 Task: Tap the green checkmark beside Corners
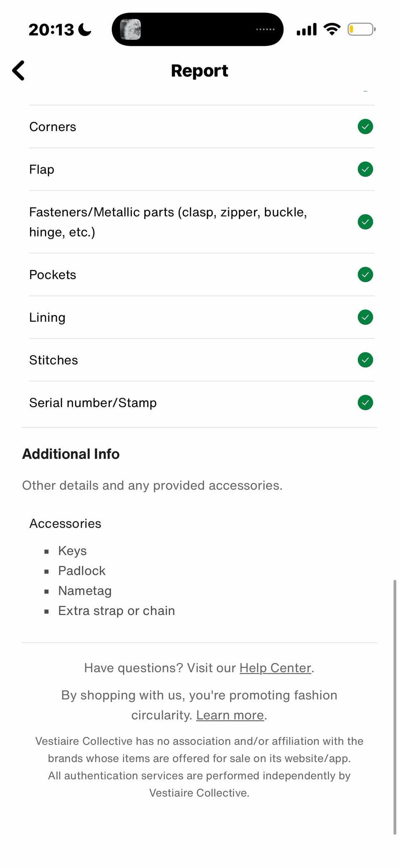point(365,126)
